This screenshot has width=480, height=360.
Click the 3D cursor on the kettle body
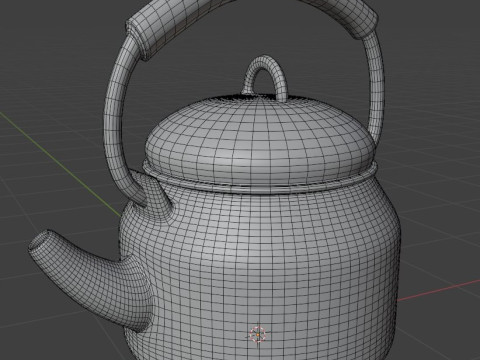(x=258, y=334)
